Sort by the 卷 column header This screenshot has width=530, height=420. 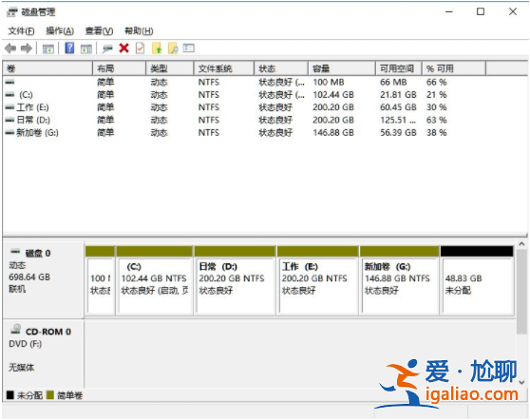point(47,68)
